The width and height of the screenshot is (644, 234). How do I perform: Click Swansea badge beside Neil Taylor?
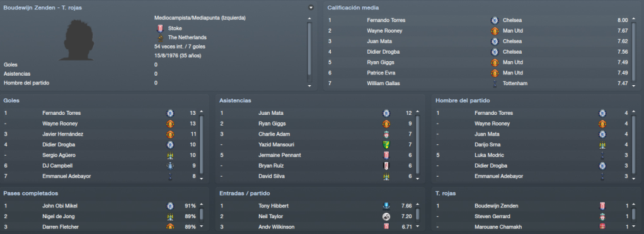tap(386, 216)
